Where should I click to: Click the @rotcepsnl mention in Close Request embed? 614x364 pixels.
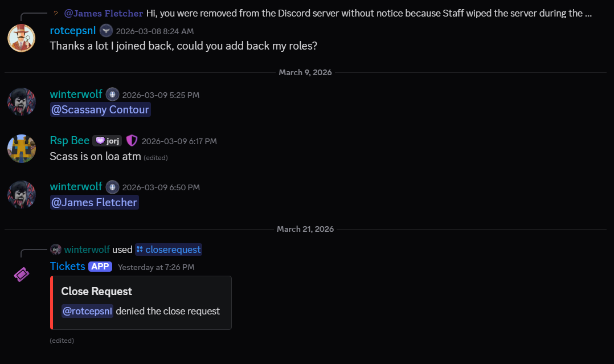tap(87, 311)
